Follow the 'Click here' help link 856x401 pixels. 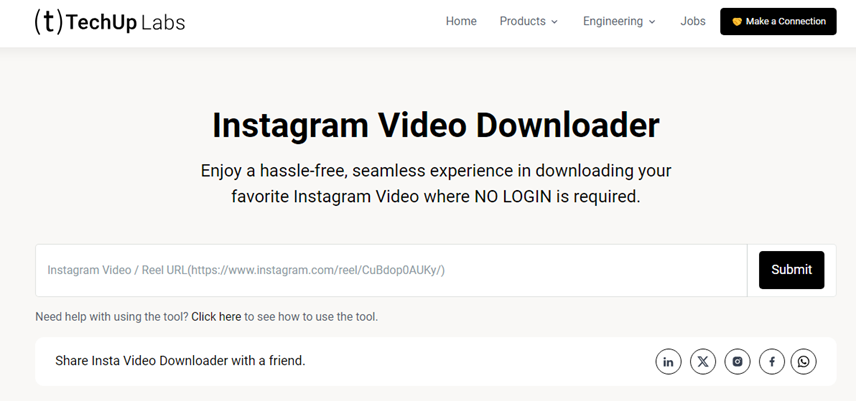tap(216, 316)
